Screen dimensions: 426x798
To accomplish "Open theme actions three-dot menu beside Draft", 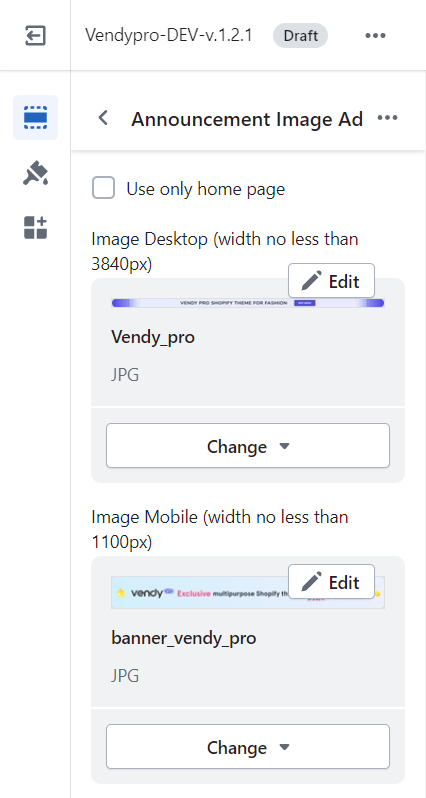I will coord(376,36).
